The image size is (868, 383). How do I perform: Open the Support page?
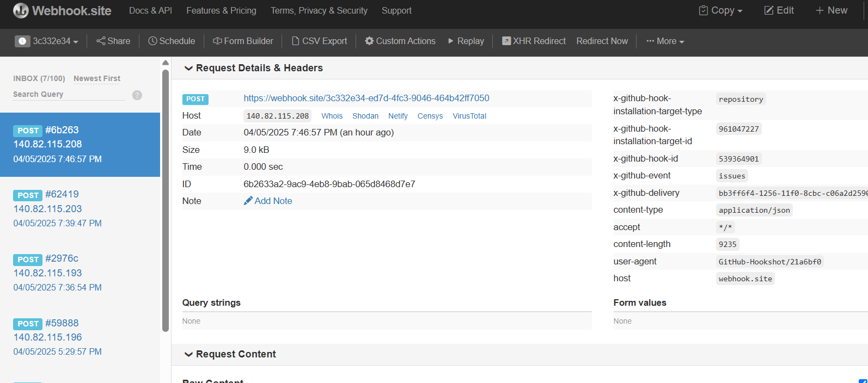pyautogui.click(x=396, y=11)
